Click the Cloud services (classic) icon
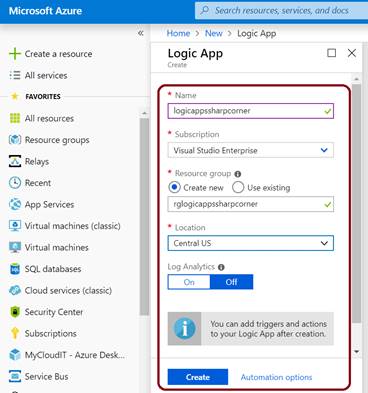This screenshot has width=368, height=393. coord(15,290)
